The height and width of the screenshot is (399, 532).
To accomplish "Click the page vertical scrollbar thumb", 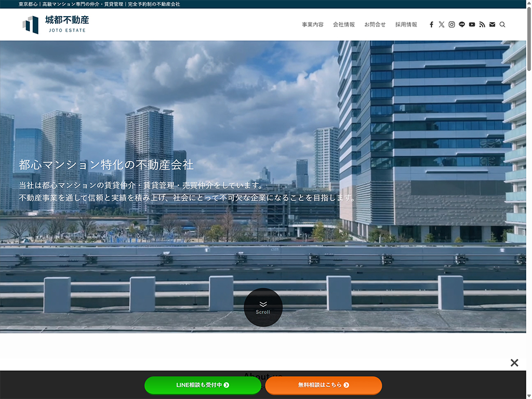I will (529, 39).
